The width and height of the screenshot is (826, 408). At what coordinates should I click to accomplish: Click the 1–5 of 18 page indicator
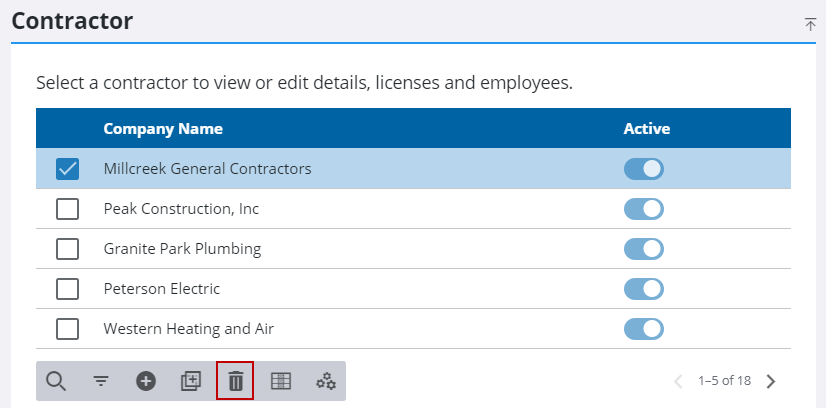tap(724, 381)
